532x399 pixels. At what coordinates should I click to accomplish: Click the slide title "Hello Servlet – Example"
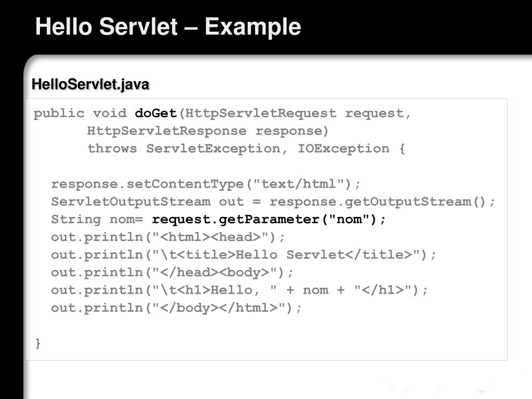click(168, 26)
